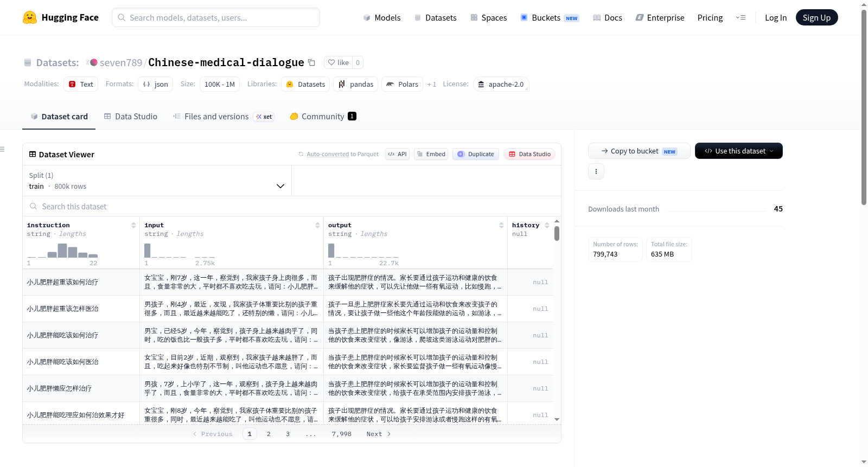
Task: Go to Datasets in top navigation
Action: click(x=435, y=17)
